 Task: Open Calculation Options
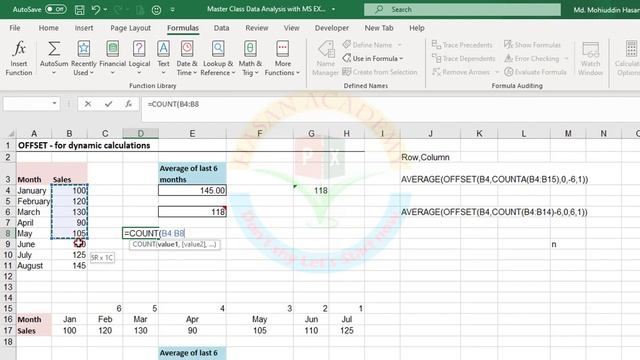[628, 58]
